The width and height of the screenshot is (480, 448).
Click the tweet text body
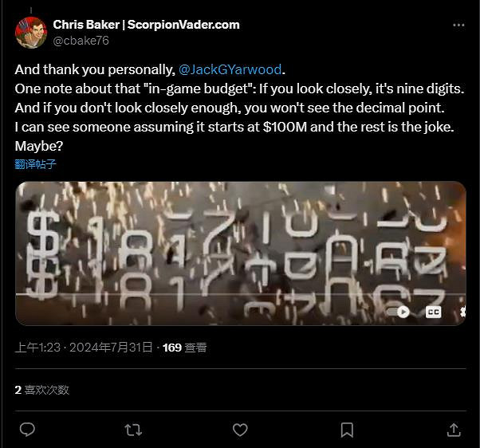click(240, 108)
